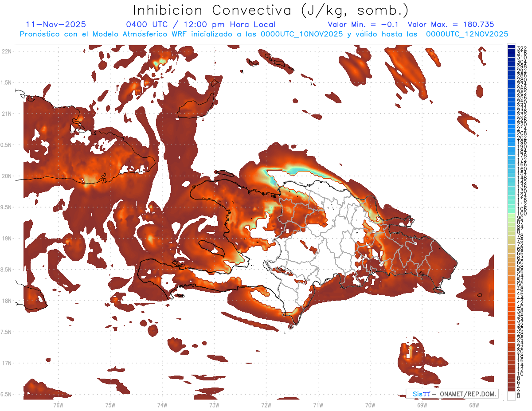Click the 20N latitude label
The image size is (532, 411).
click(x=7, y=176)
